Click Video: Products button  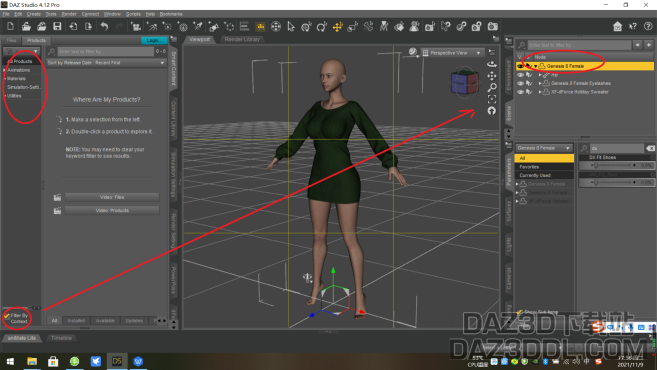pyautogui.click(x=112, y=210)
